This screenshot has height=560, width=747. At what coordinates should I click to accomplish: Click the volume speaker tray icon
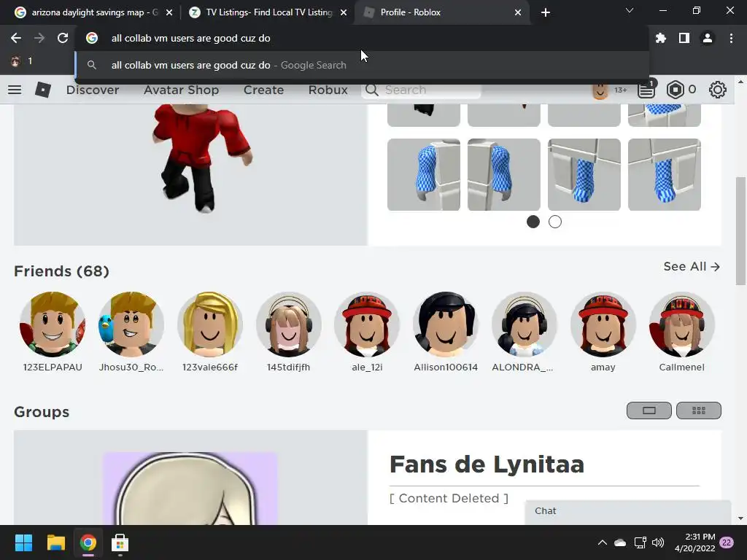(658, 542)
